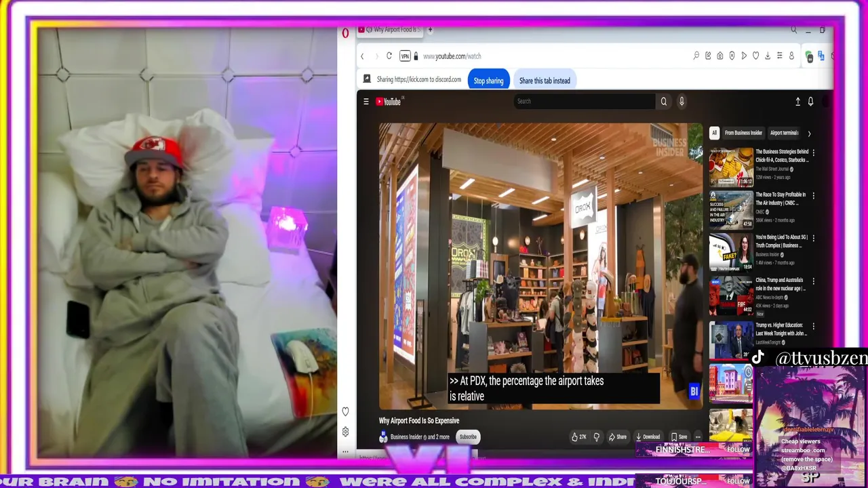Go back in browser history

tap(362, 56)
